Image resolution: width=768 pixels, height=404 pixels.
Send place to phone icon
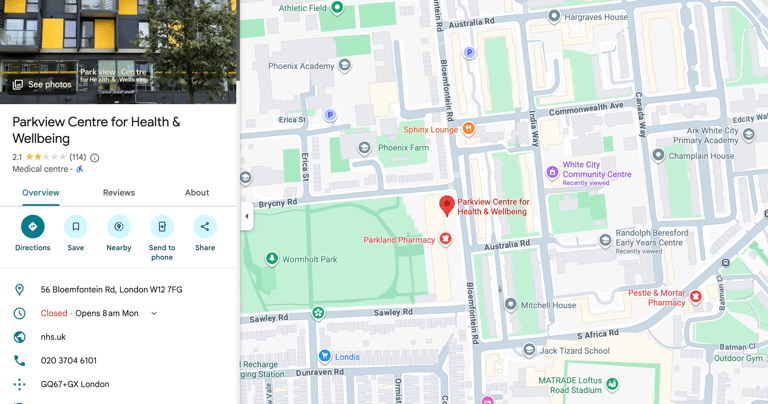tap(162, 227)
